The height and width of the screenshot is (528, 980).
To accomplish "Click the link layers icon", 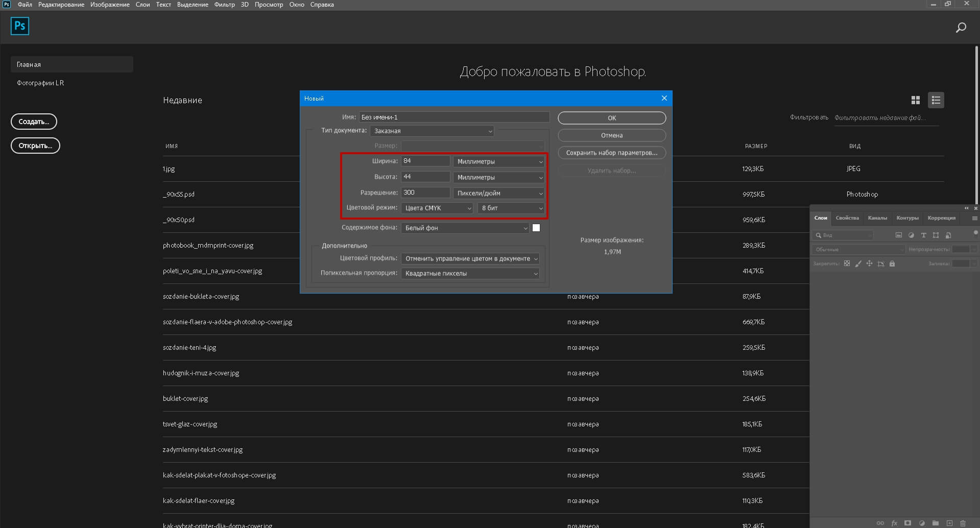I will pyautogui.click(x=880, y=523).
